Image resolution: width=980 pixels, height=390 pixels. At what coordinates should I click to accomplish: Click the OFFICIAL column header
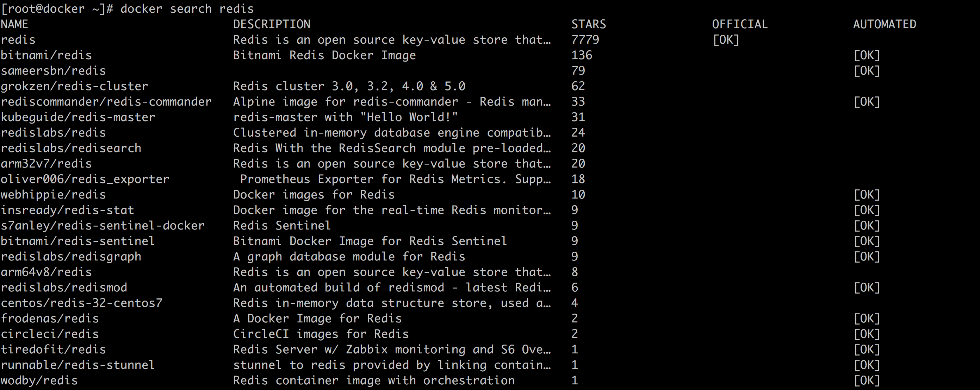click(739, 24)
